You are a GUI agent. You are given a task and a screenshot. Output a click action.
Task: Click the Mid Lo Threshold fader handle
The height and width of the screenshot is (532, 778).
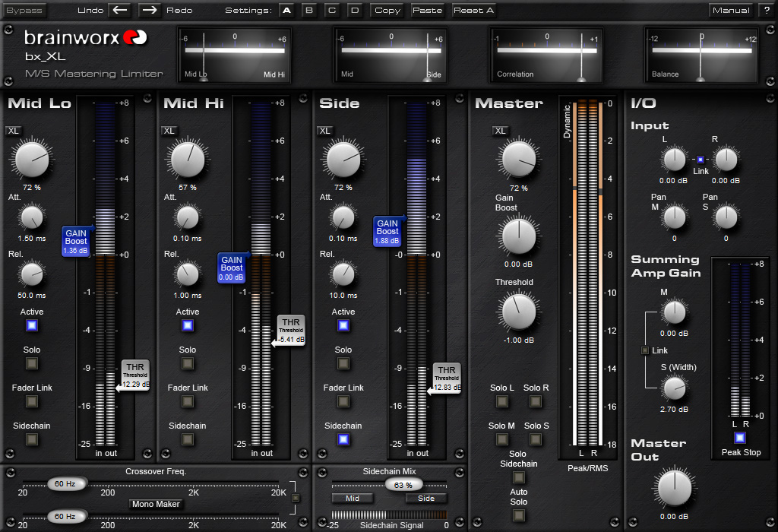click(134, 375)
